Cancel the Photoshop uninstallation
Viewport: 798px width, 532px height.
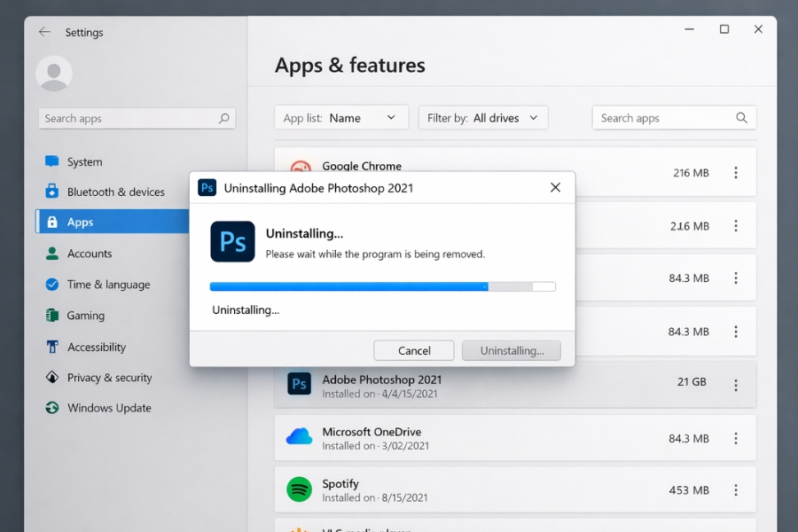[x=414, y=350]
